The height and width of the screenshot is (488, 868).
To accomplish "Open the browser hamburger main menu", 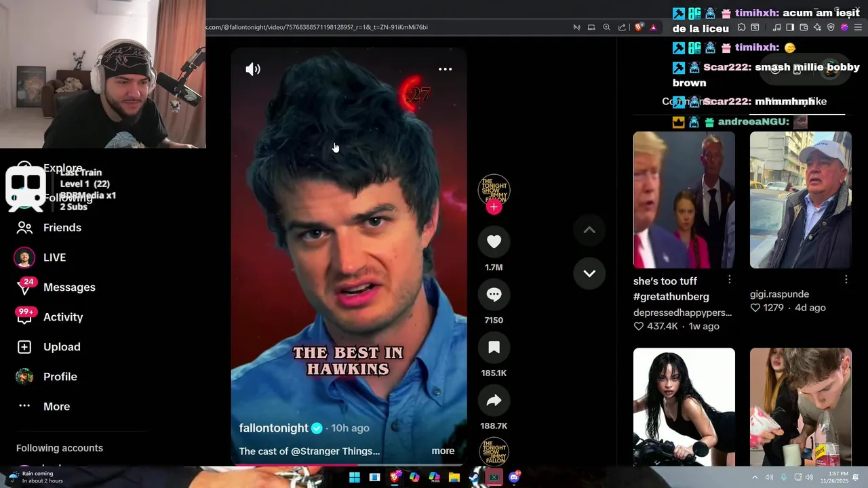I will coord(858,27).
